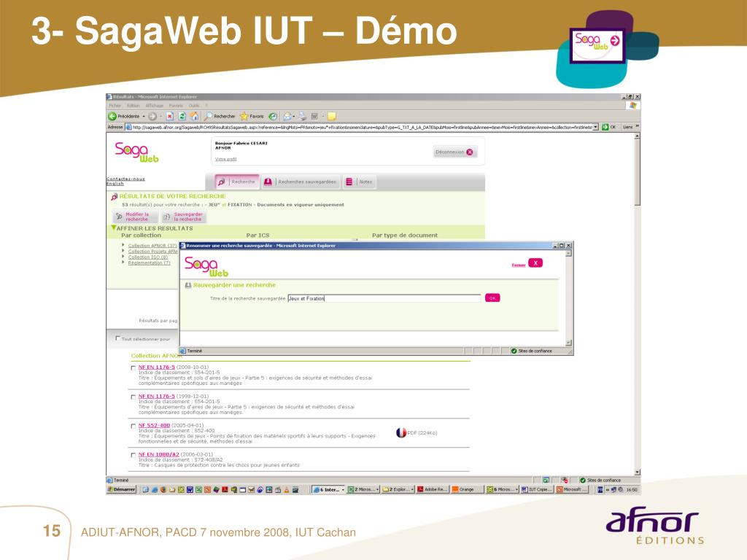Open the address bar dropdown arrow
This screenshot has height=560, width=747.
click(595, 127)
